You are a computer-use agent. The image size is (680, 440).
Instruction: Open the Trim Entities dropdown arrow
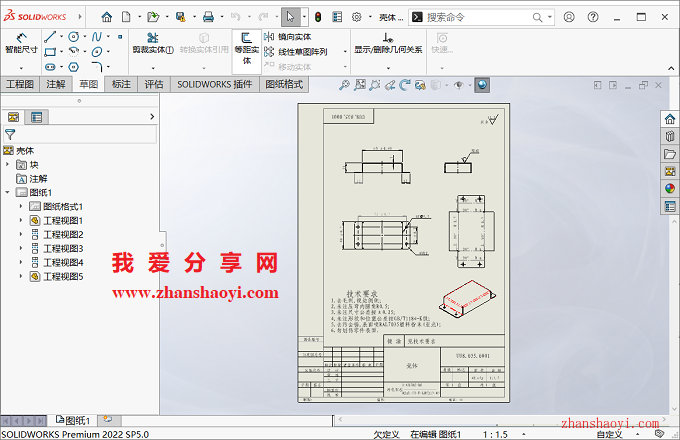(153, 68)
